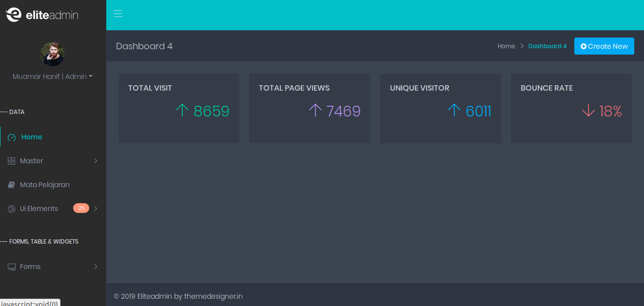Select the Home icon in the sidebar
The image size is (644, 306).
click(x=11, y=137)
